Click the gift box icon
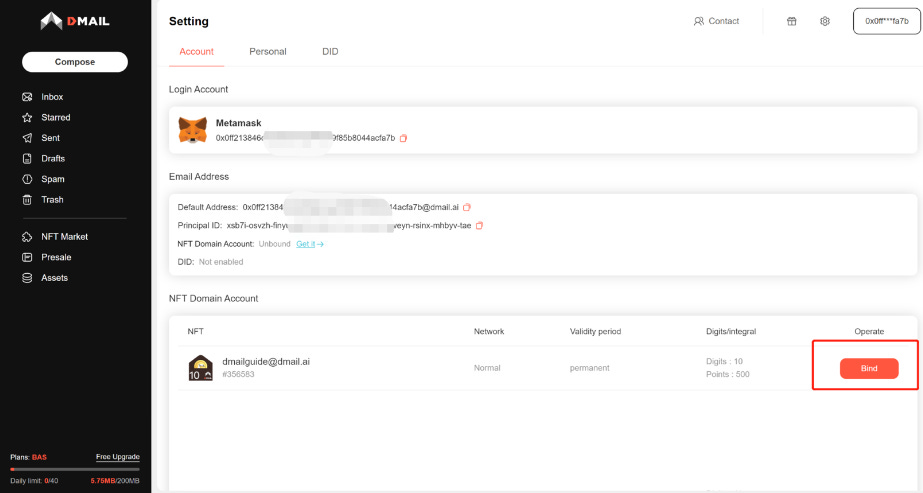Screen dimensions: 923x493 [x=792, y=21]
